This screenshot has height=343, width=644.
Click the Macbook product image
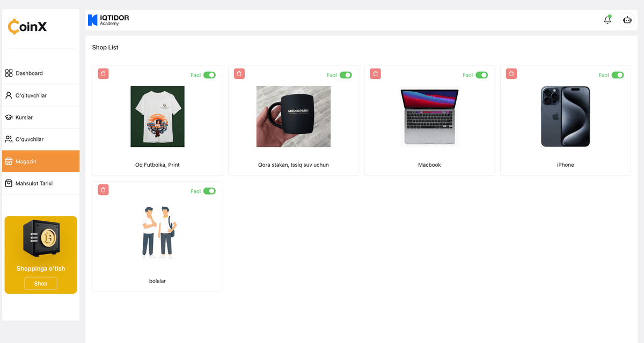429,116
